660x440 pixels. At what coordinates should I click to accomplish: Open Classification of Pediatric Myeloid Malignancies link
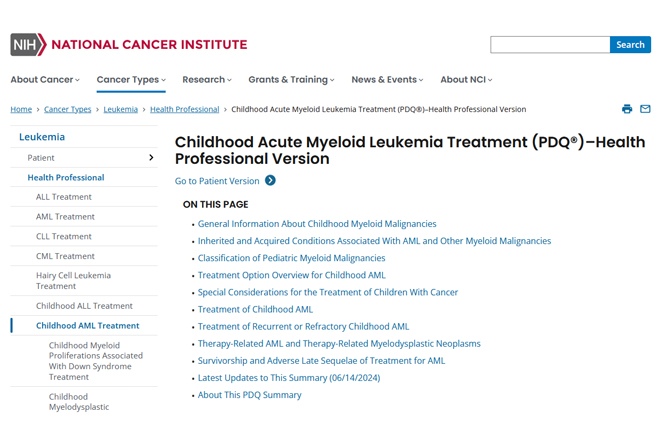pyautogui.click(x=291, y=258)
